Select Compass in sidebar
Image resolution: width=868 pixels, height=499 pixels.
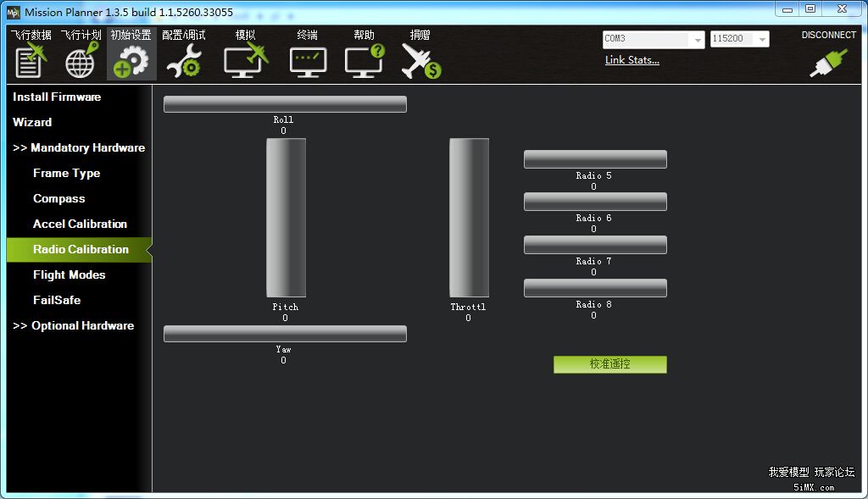tap(58, 198)
